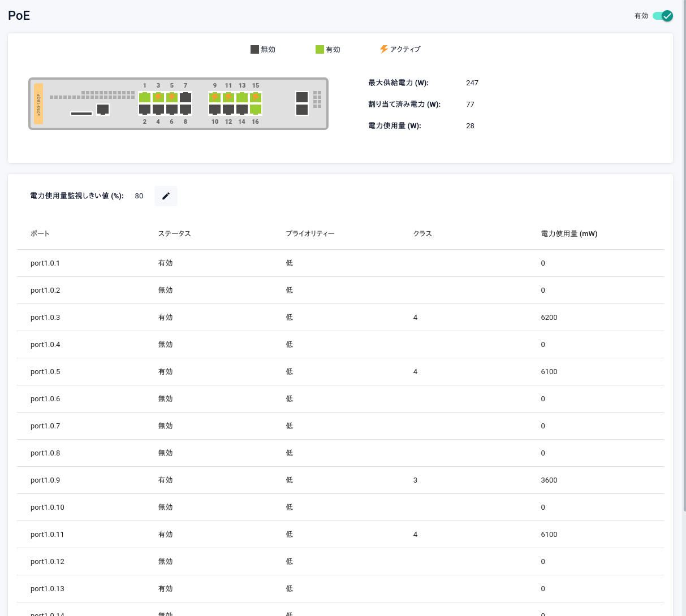Click the green 有効 legend swatch
This screenshot has width=686, height=616.
320,50
